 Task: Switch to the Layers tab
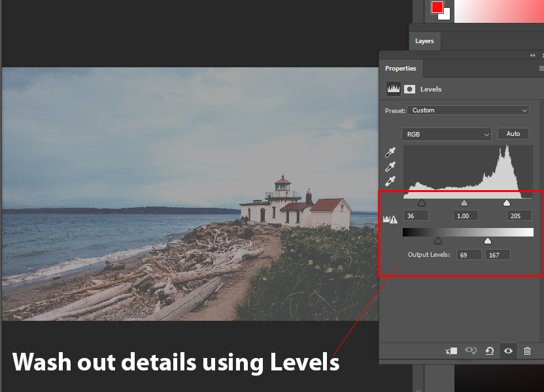click(x=424, y=41)
